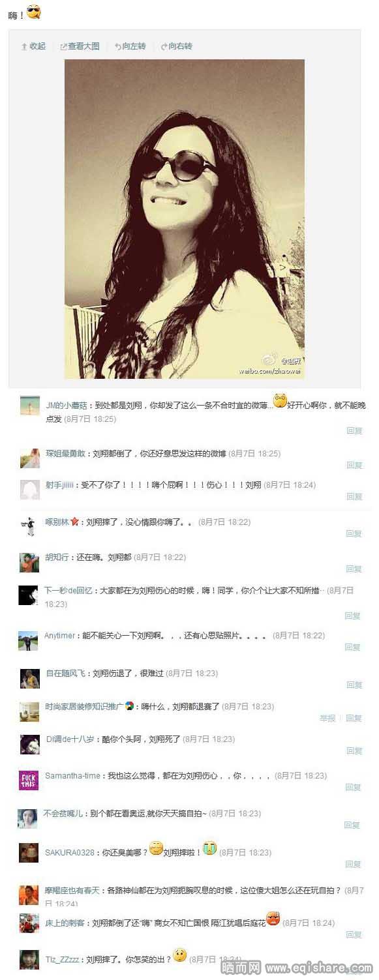The width and height of the screenshot is (379, 980).
Task: Open avatar of user 啄别林
Action: point(29,526)
